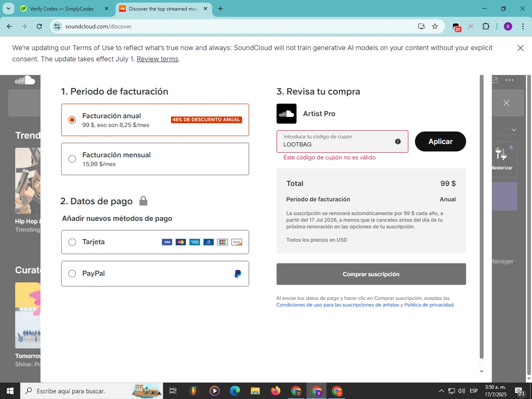532x399 pixels.
Task: Click the coupon code input field
Action: (x=342, y=142)
